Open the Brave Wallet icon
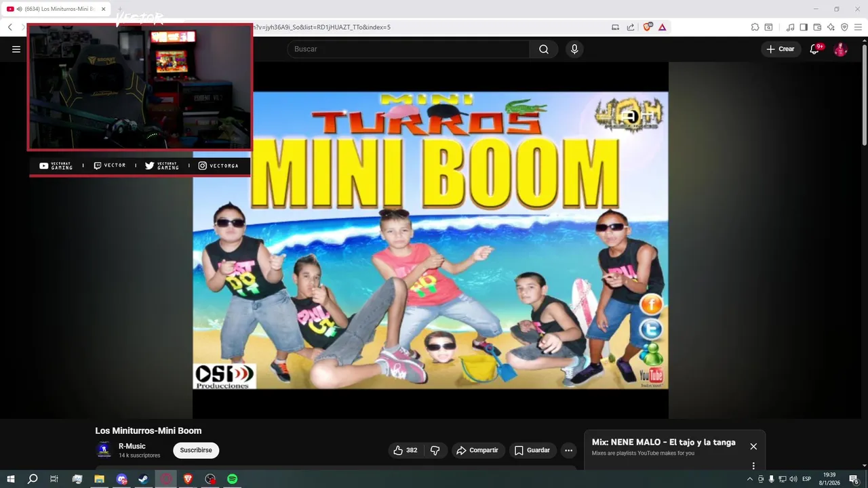Image resolution: width=868 pixels, height=488 pixels. tap(817, 27)
